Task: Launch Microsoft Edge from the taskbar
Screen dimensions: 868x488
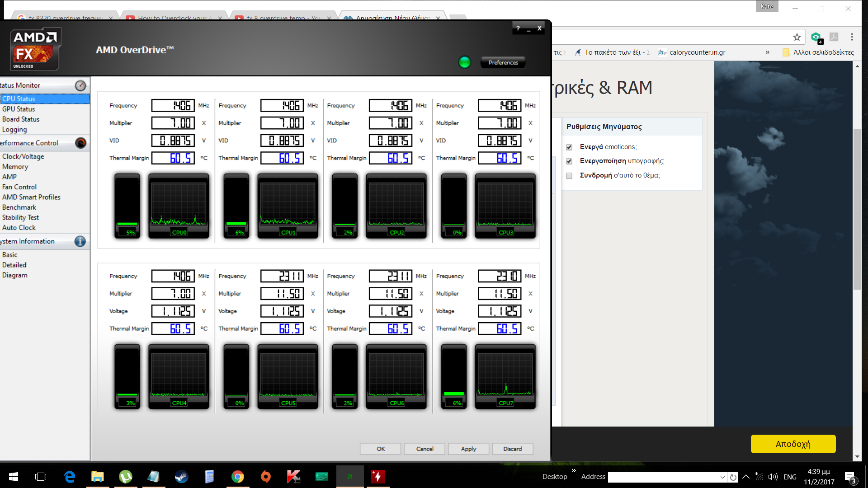Action: [70, 477]
